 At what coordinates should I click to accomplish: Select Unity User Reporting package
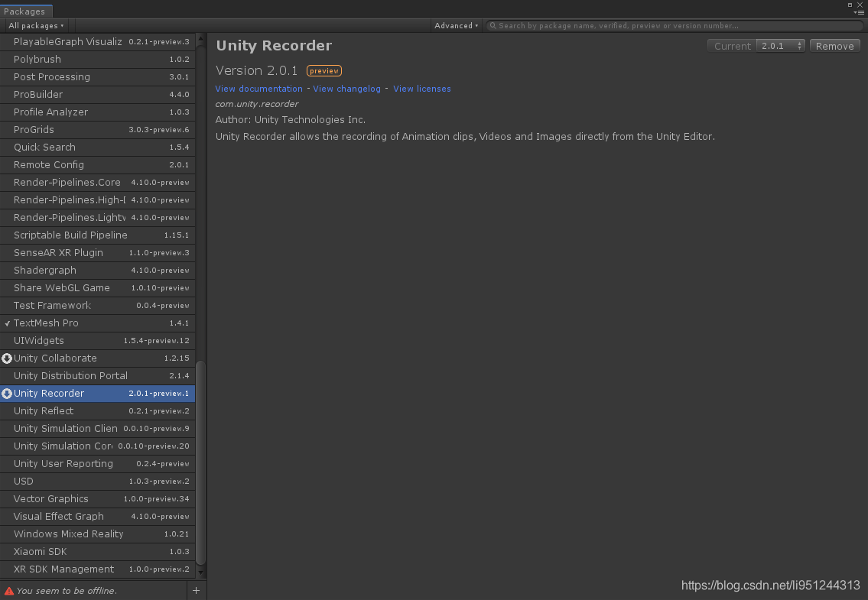[97, 464]
